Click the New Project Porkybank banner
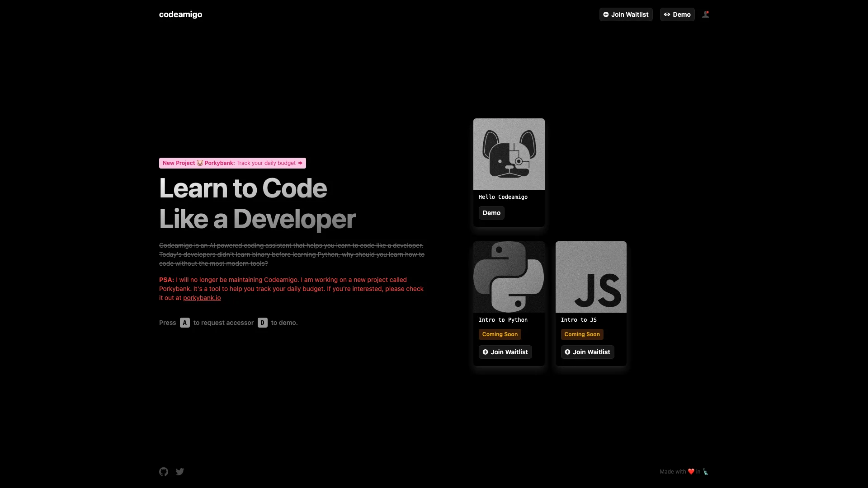 [x=232, y=163]
